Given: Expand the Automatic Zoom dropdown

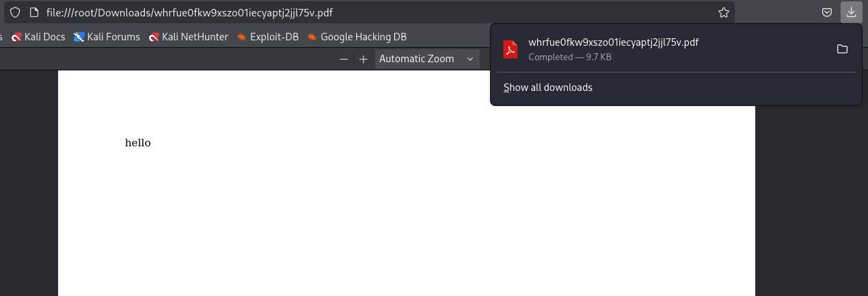Looking at the screenshot, I should tap(427, 59).
